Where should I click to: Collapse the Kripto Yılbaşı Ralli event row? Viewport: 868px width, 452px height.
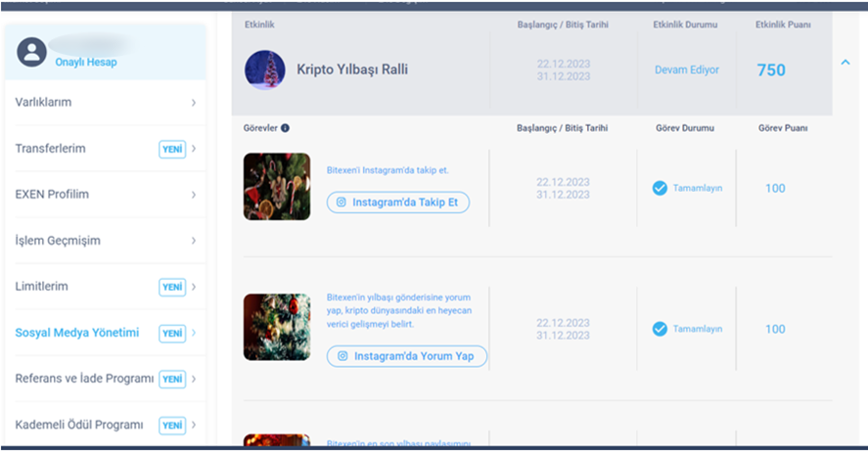click(x=845, y=62)
